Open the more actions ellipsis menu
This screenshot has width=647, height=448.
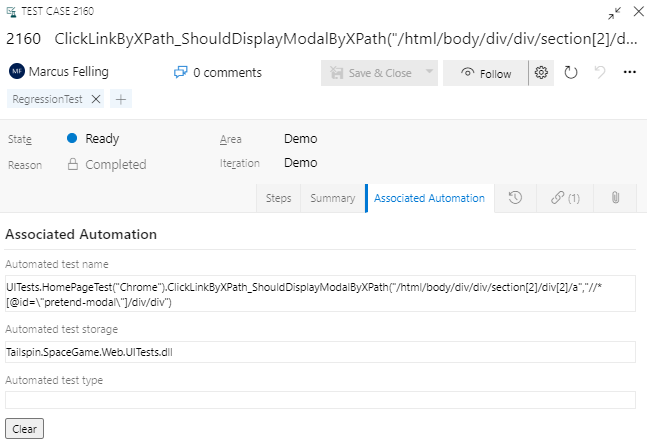coord(629,73)
